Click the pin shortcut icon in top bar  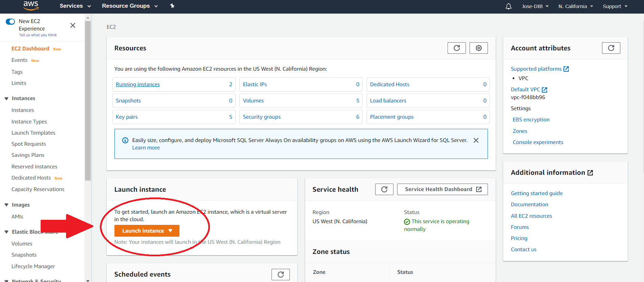click(x=172, y=6)
